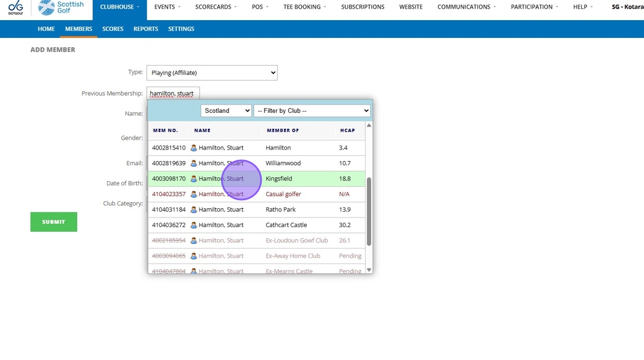Open the Tee Booking menu
Screen dimensions: 644x360
(304, 7)
